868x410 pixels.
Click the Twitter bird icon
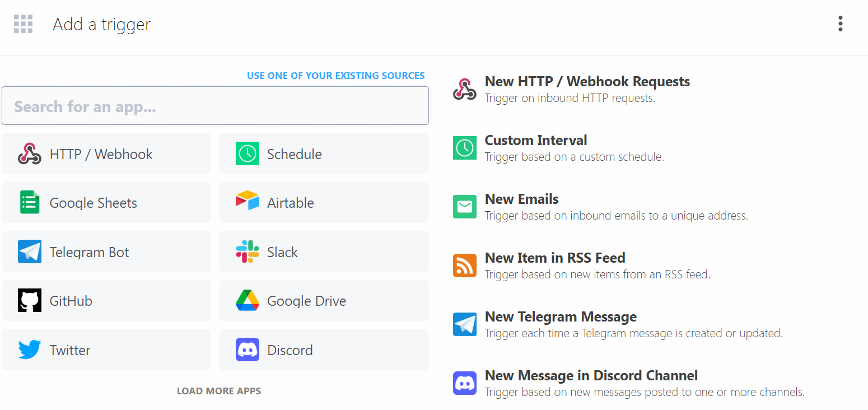click(30, 350)
